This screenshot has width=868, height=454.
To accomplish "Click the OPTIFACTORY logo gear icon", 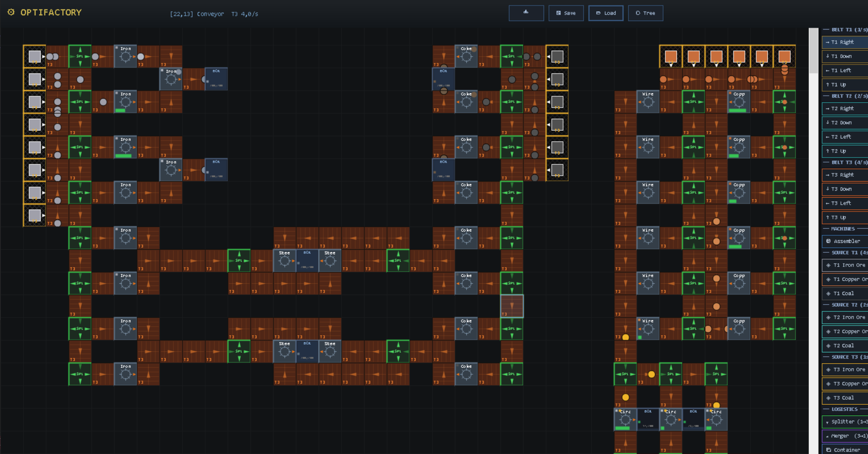I will (11, 12).
